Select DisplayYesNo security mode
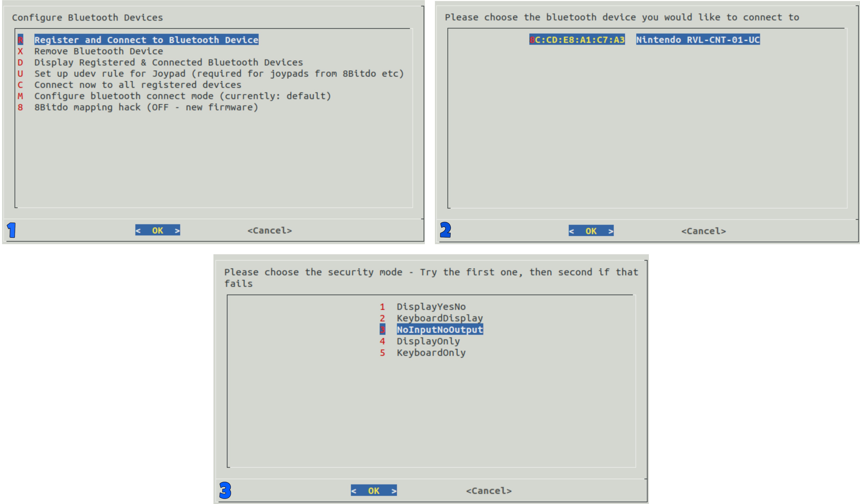This screenshot has width=860, height=504. click(x=431, y=307)
